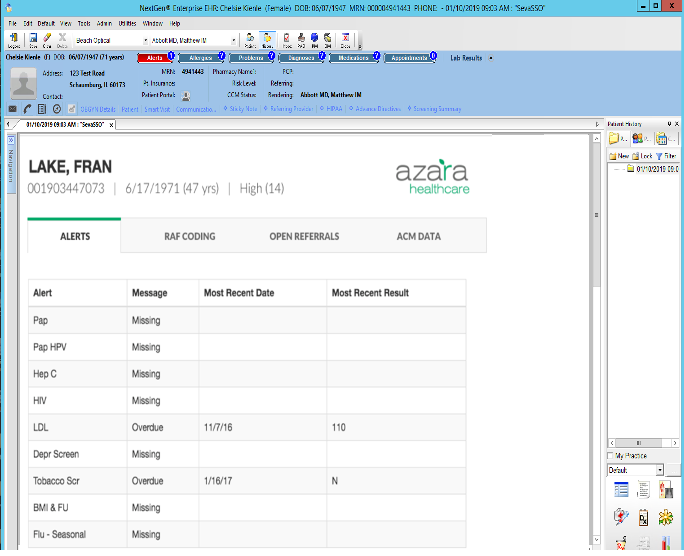Switch to the OPEN REFERRALS tab
Screen dimensions: 684x556
[x=304, y=236]
